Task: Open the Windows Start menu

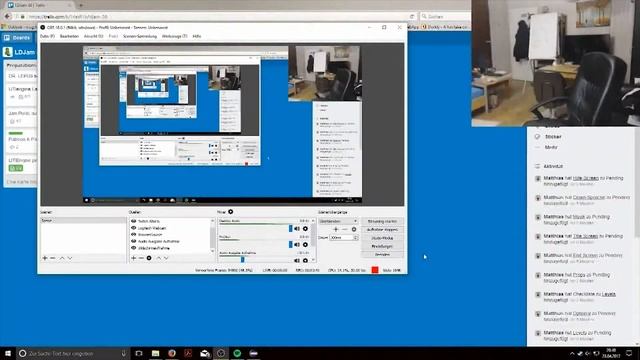Action: (8, 353)
